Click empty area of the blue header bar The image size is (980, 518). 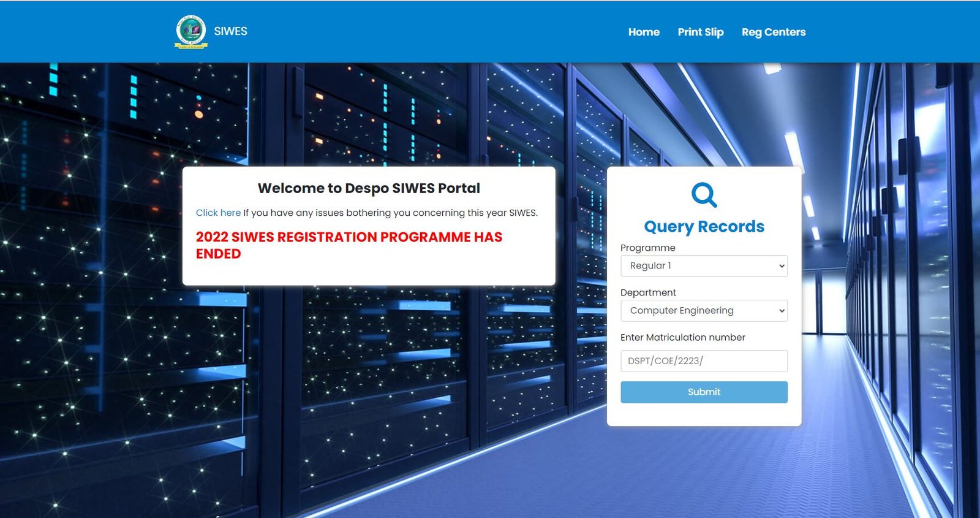(x=429, y=32)
